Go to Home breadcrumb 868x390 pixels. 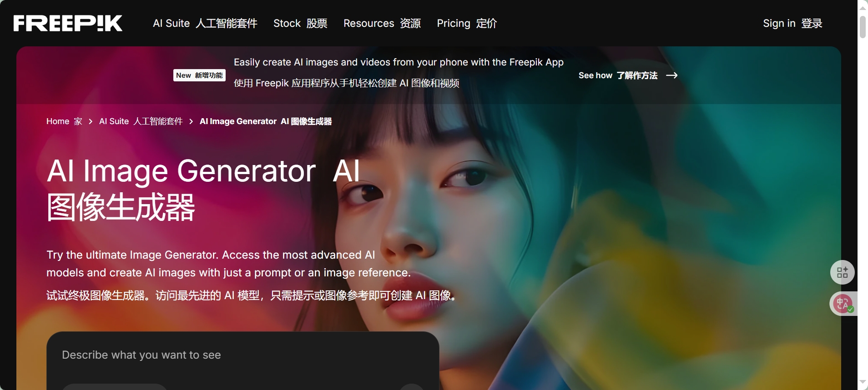[64, 121]
